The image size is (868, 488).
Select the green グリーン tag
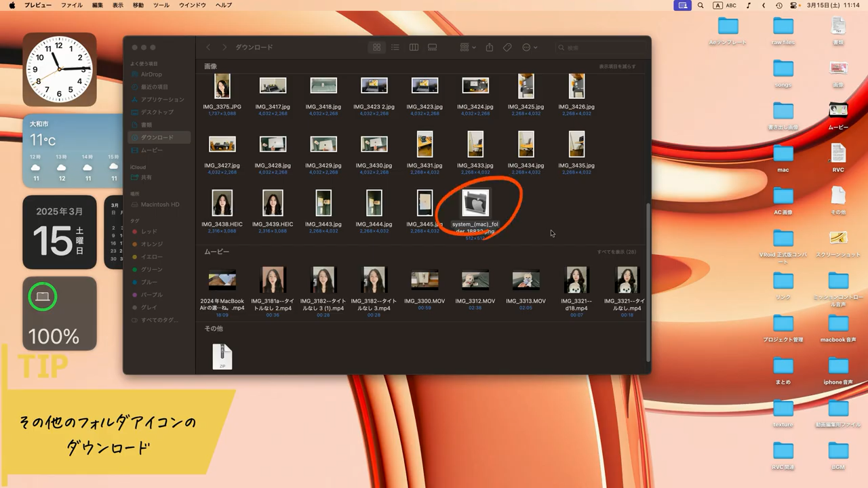tap(152, 270)
